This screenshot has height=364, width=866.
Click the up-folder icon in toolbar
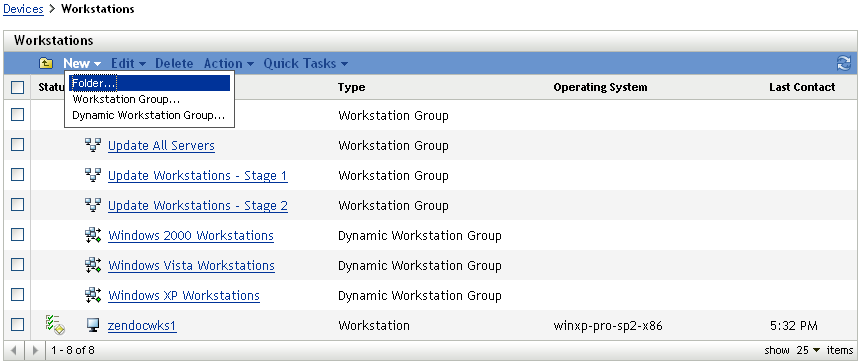coord(46,64)
